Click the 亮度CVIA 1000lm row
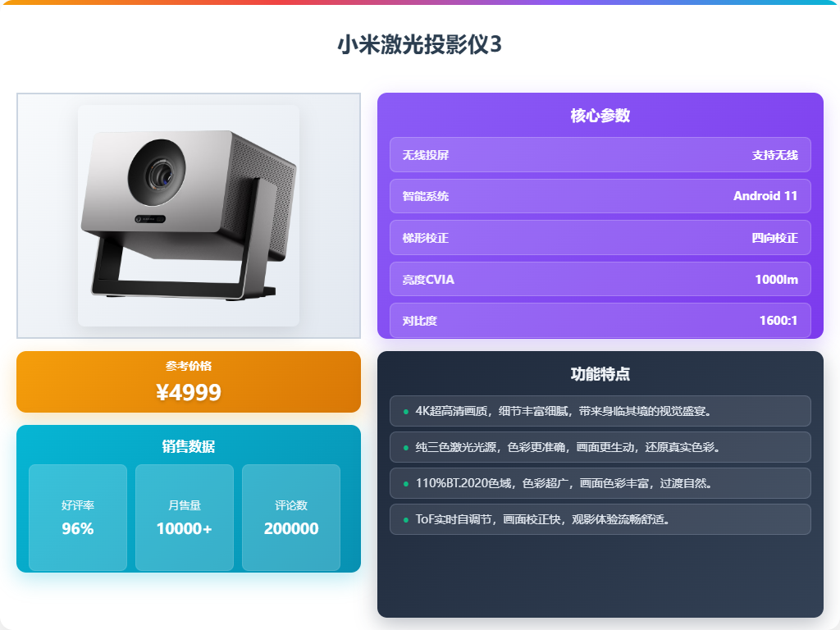Image resolution: width=840 pixels, height=630 pixels. (600, 279)
